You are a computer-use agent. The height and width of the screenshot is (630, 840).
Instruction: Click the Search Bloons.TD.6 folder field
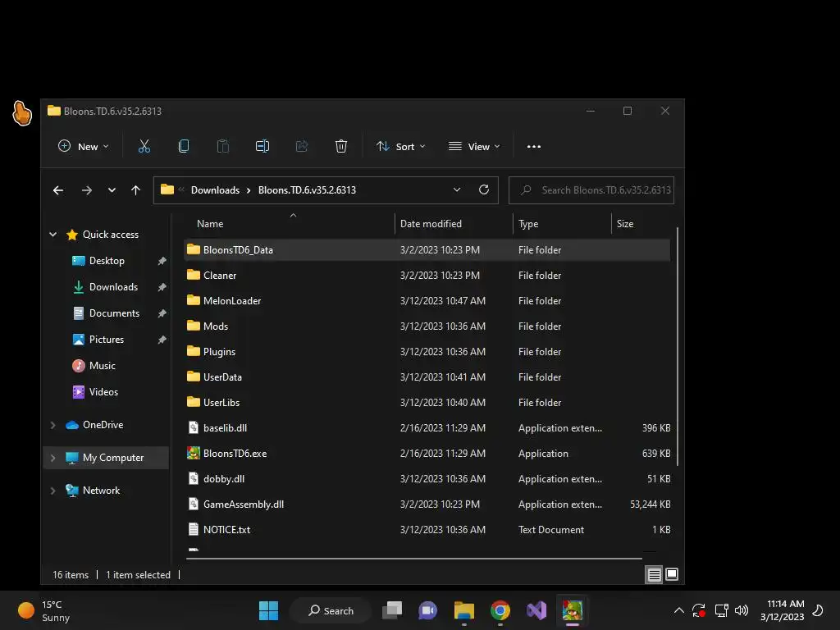(x=591, y=190)
